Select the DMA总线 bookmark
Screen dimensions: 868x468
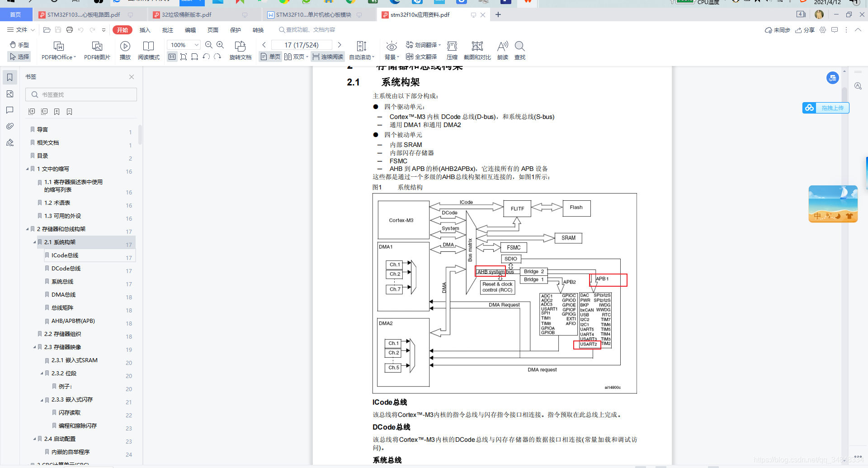coord(64,295)
